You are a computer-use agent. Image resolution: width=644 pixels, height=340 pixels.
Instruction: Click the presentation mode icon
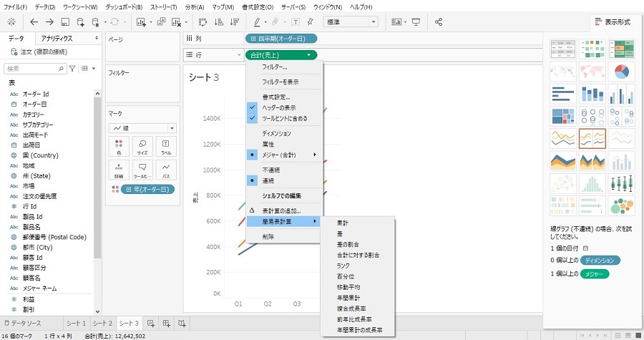[x=416, y=22]
